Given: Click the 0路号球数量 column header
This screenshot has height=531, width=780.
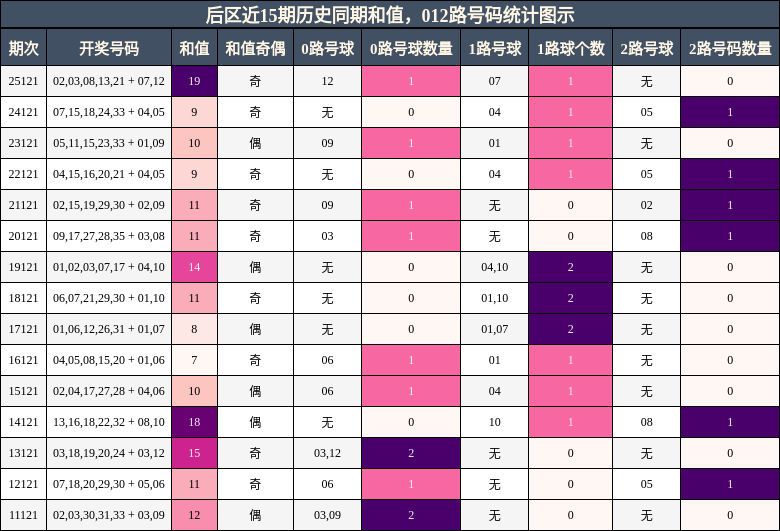Looking at the screenshot, I should click(x=411, y=48).
